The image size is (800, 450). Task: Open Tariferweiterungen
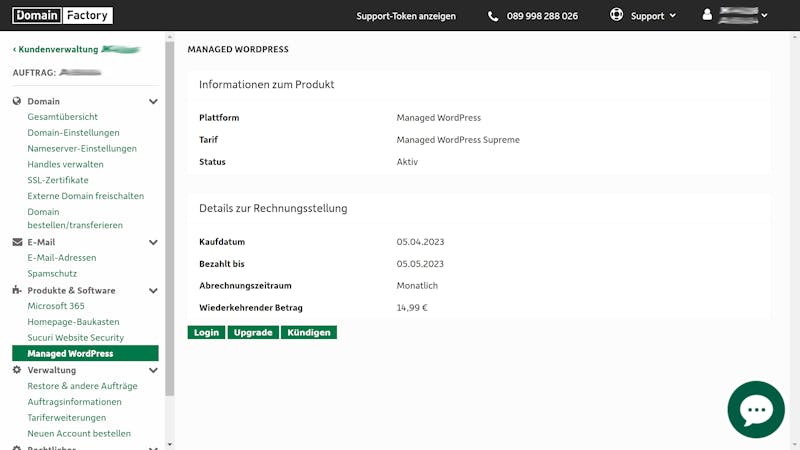click(x=67, y=417)
